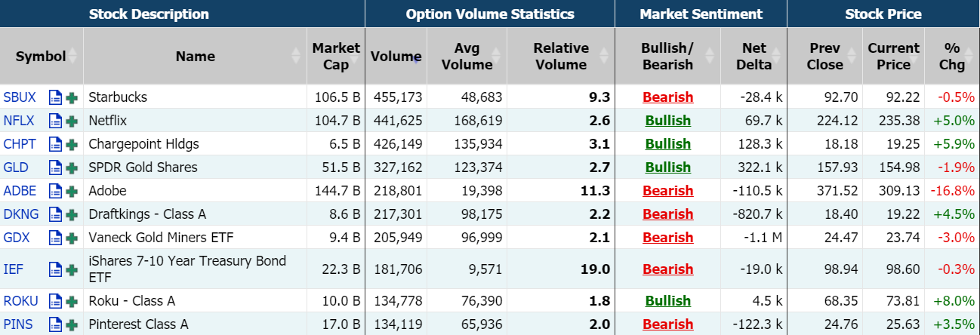Viewport: 980px width, 335px height.
Task: Click the green plus icon for ROKU
Action: 72,301
